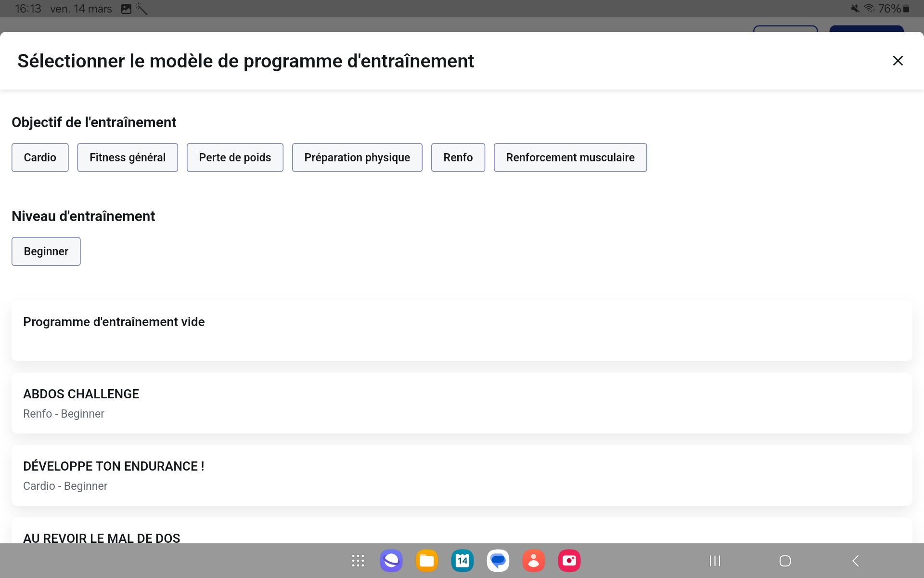Click the Niveau d'entraînement heading
This screenshot has height=578, width=924.
83,216
